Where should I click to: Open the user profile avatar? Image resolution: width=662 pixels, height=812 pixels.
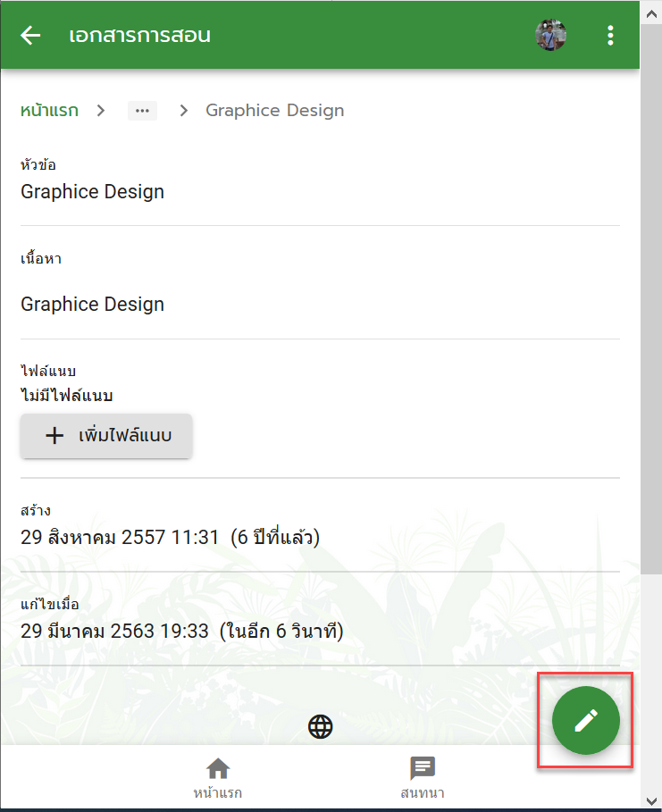coord(550,35)
